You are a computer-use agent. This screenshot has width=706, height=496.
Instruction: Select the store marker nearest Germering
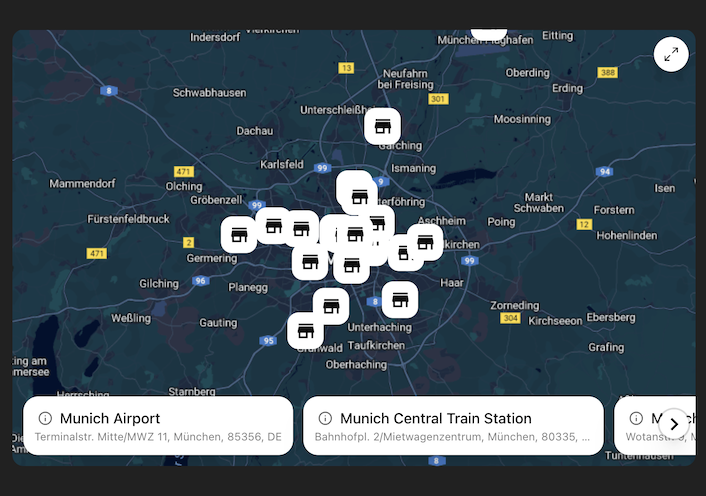[239, 235]
